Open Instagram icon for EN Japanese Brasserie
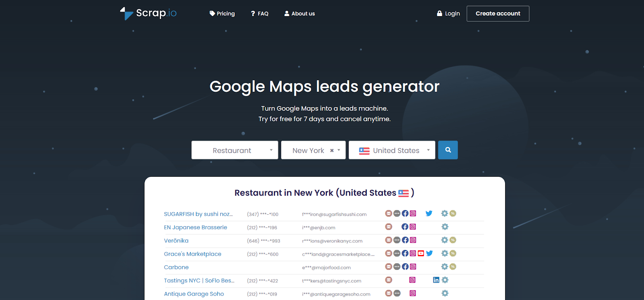The image size is (644, 300). tap(413, 227)
